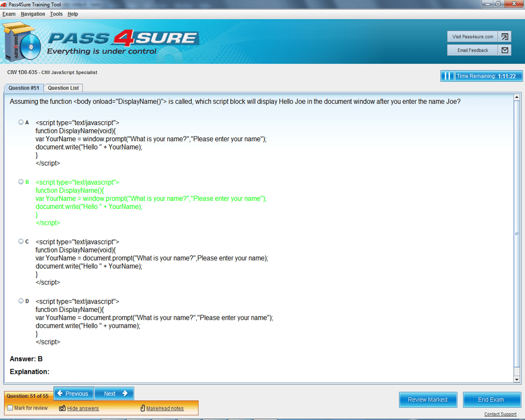The height and width of the screenshot is (420, 525).
Task: Open the Exam menu
Action: [x=9, y=14]
